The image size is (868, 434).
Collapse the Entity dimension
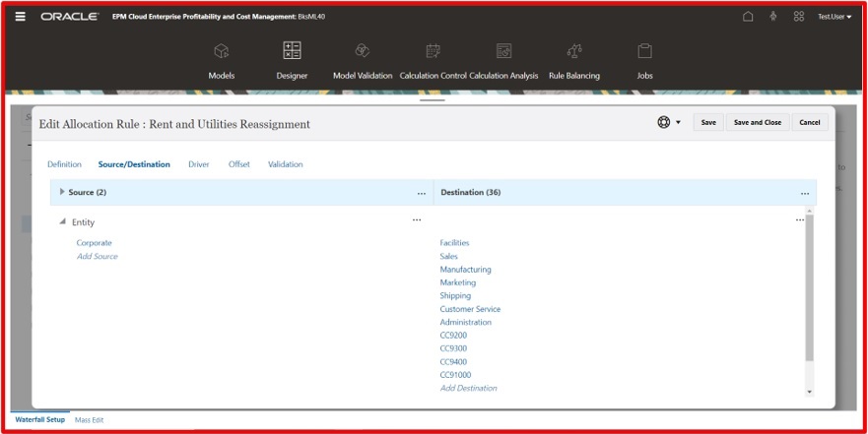tap(62, 221)
